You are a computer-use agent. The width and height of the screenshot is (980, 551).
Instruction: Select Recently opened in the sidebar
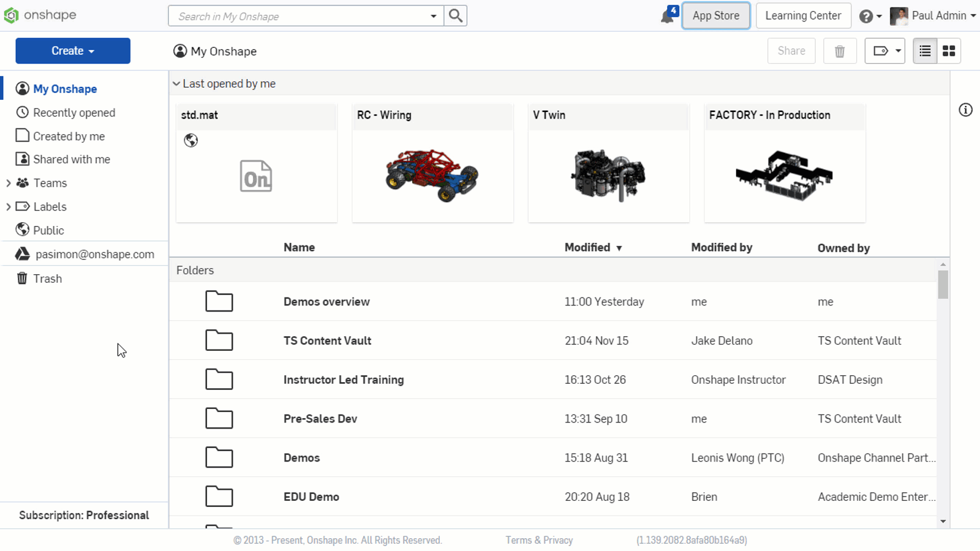pyautogui.click(x=73, y=112)
